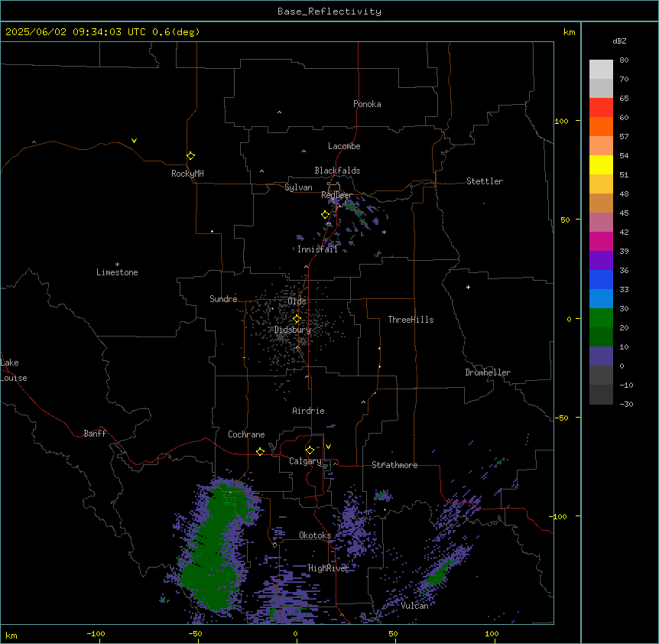659x644 pixels.
Task: Select the light gray 70-80 dBZ legend swatch
Action: [x=601, y=70]
